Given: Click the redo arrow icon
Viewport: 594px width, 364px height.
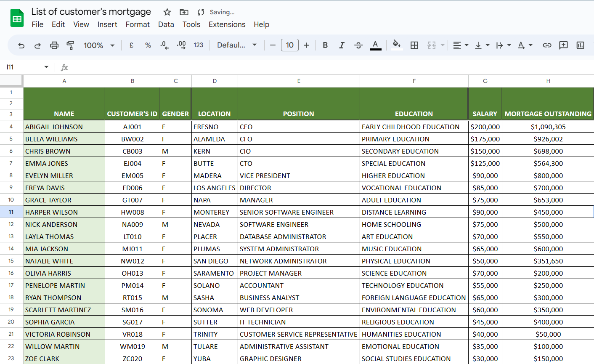Looking at the screenshot, I should pyautogui.click(x=37, y=45).
